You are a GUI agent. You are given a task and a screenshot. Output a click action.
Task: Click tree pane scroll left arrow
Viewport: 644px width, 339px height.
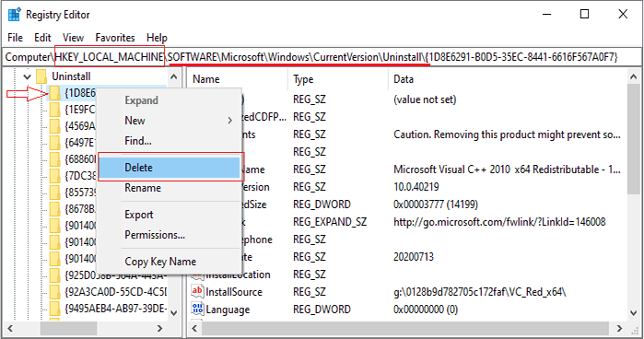coord(11,328)
